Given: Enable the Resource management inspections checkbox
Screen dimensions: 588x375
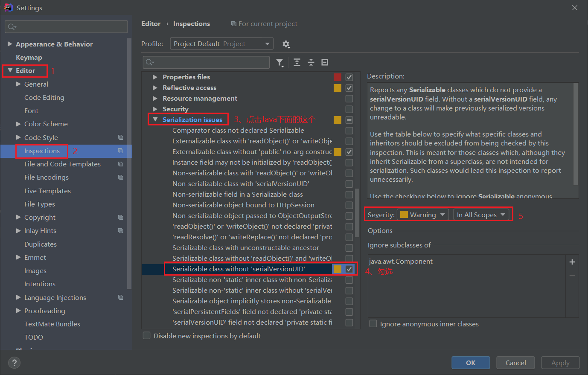Looking at the screenshot, I should (x=349, y=99).
